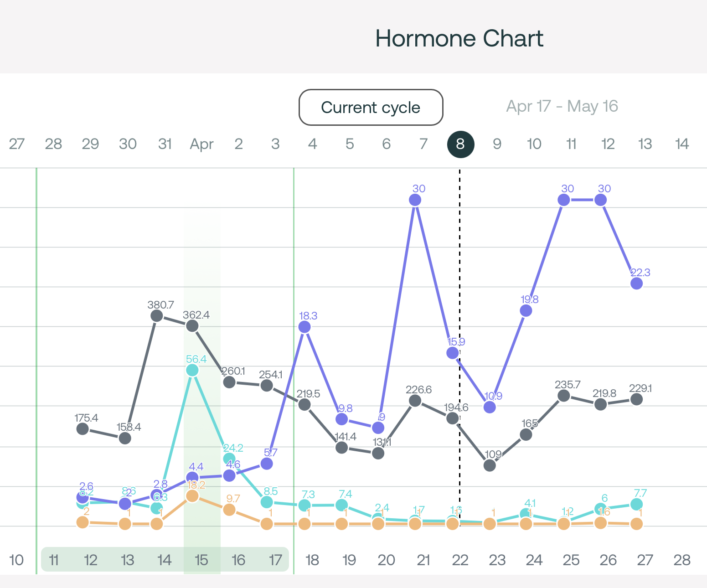Tap the gray 109 data point
707x588 pixels.
pyautogui.click(x=490, y=465)
